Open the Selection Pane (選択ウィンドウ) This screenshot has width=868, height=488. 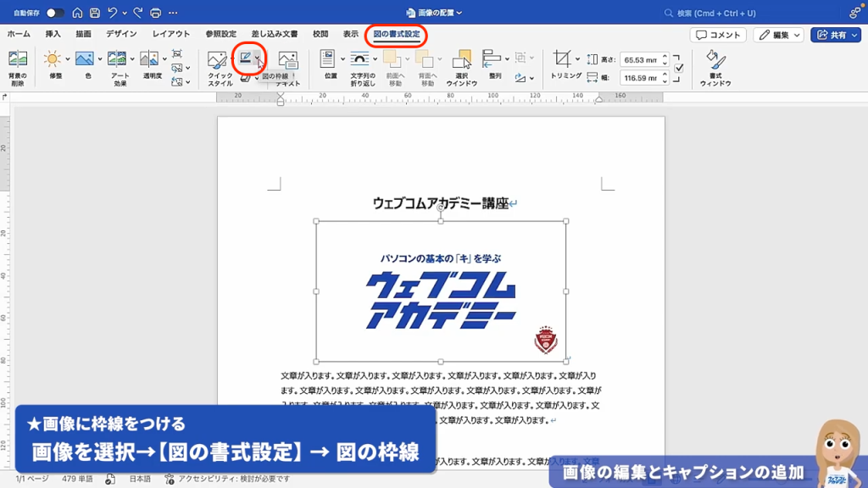461,61
